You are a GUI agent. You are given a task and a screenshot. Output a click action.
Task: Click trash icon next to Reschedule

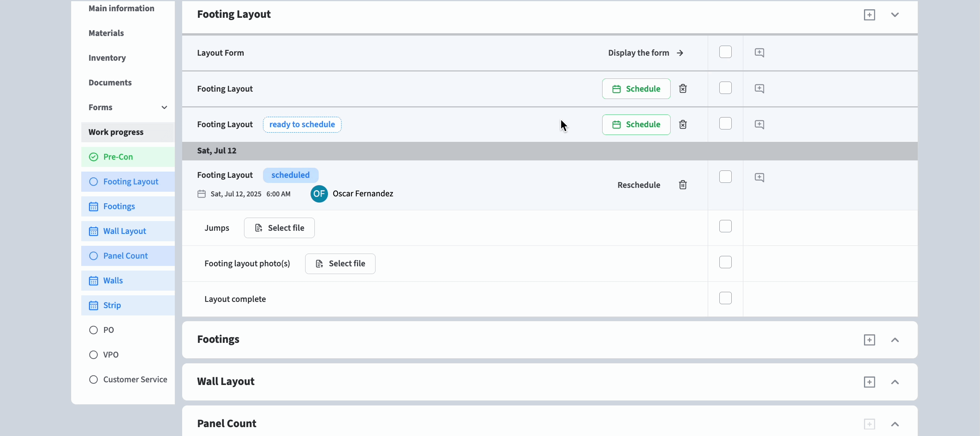coord(683,185)
